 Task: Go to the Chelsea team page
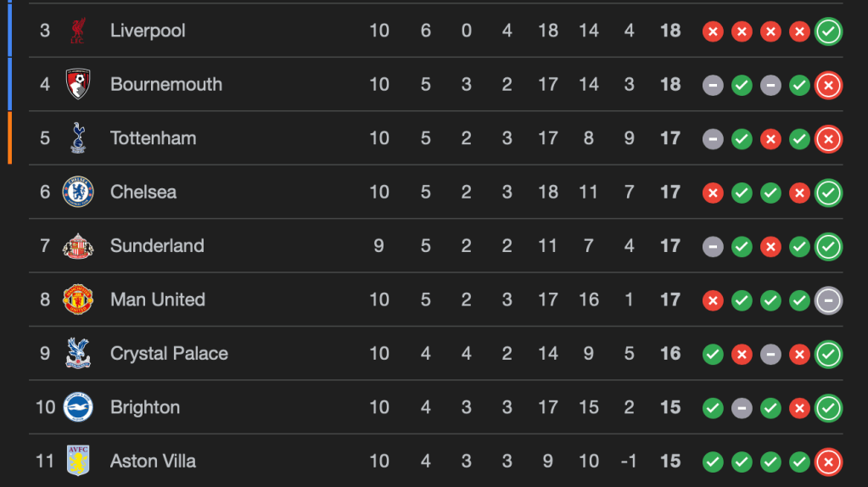(143, 192)
